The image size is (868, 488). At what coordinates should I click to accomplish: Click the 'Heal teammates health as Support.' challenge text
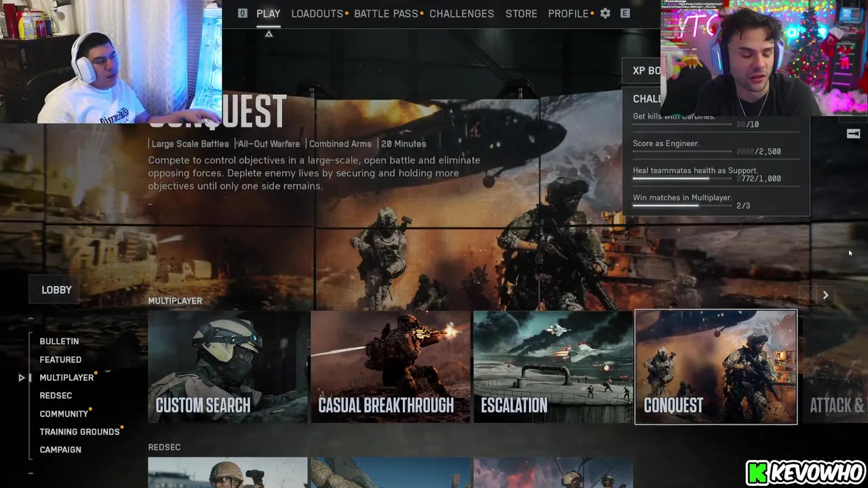tap(696, 171)
